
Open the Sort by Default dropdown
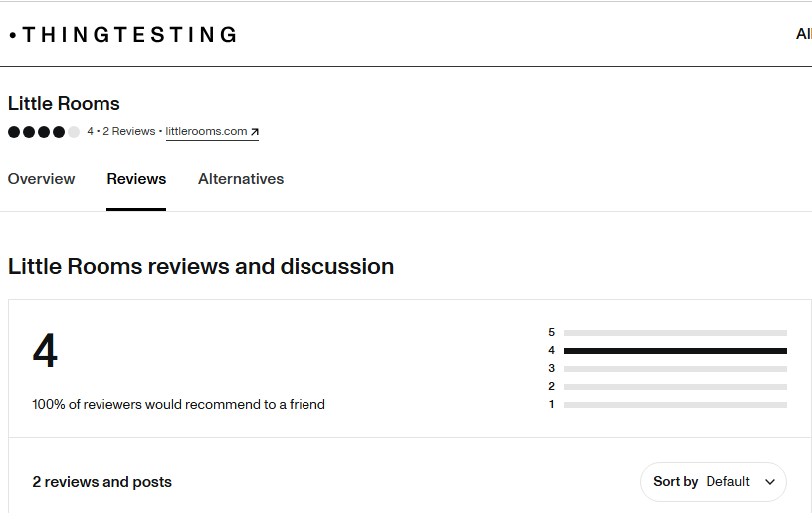pyautogui.click(x=713, y=482)
